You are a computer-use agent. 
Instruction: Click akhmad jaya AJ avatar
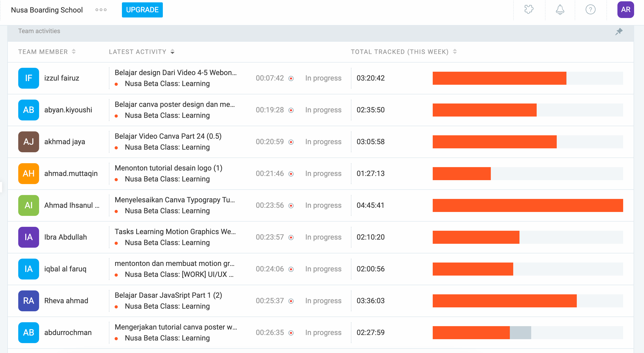tap(29, 142)
